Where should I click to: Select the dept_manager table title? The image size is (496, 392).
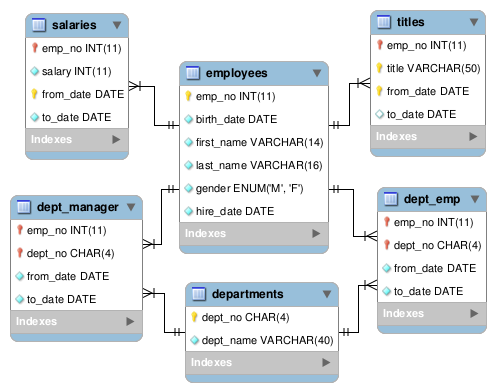click(x=78, y=207)
